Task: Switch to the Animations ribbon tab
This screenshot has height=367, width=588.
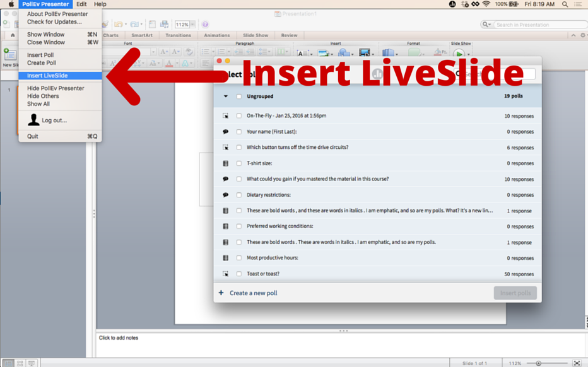Action: click(x=217, y=35)
